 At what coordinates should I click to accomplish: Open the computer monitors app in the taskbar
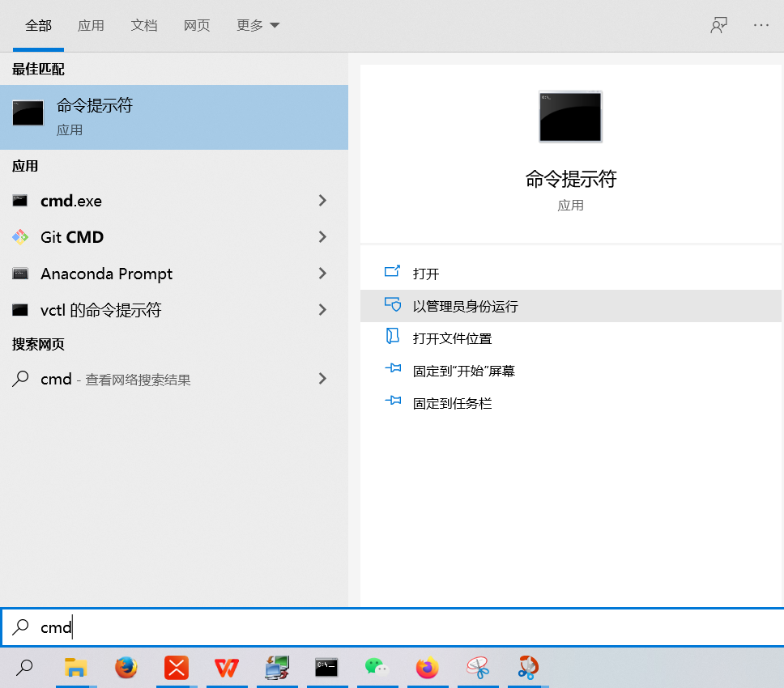click(277, 668)
